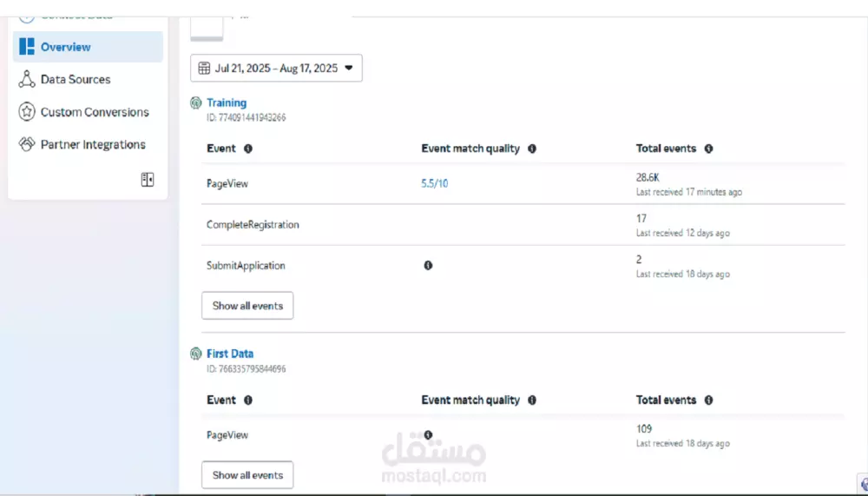Click info icon beside Training Event match quality
The height and width of the screenshot is (496, 868).
point(532,149)
